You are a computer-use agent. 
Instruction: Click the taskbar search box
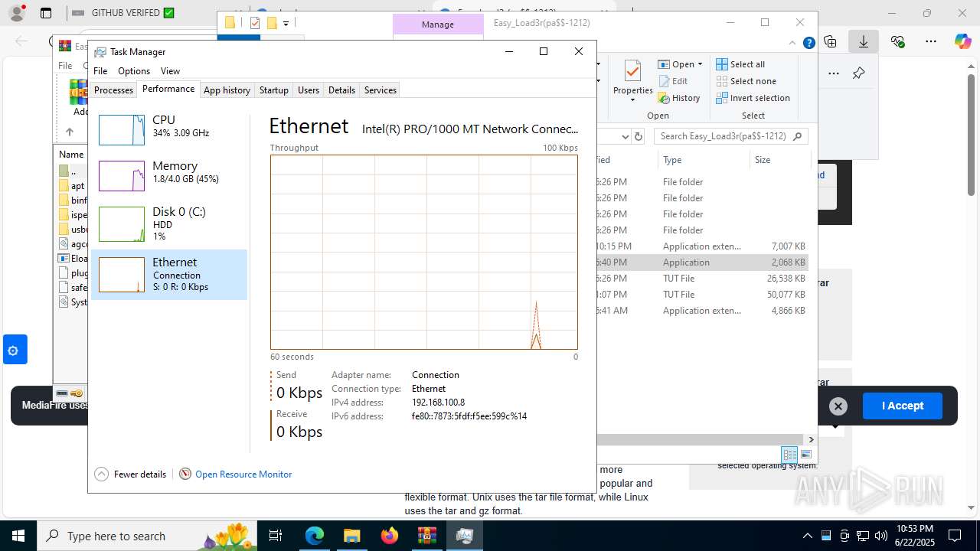tap(148, 536)
